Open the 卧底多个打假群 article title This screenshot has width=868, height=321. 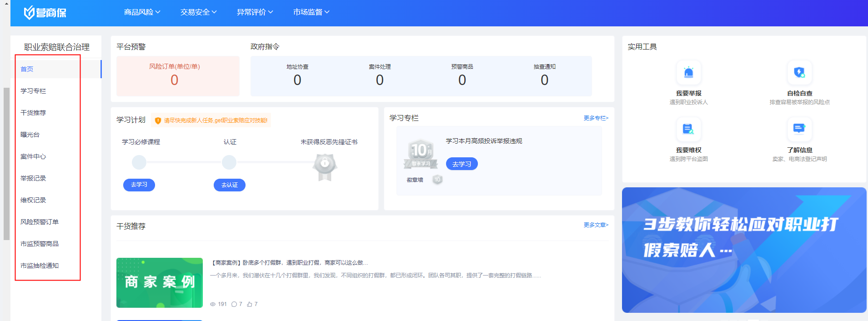(289, 263)
